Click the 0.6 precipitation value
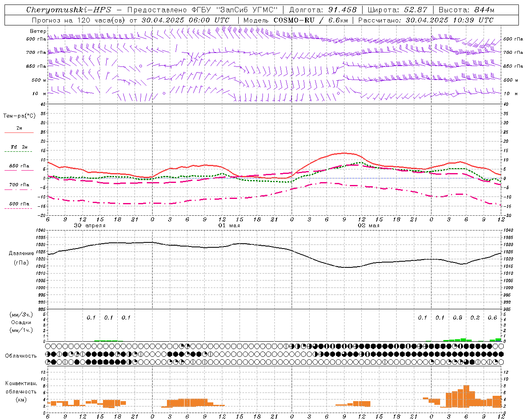Image resolution: width=525 pixels, height=420 pixels. pos(492,317)
